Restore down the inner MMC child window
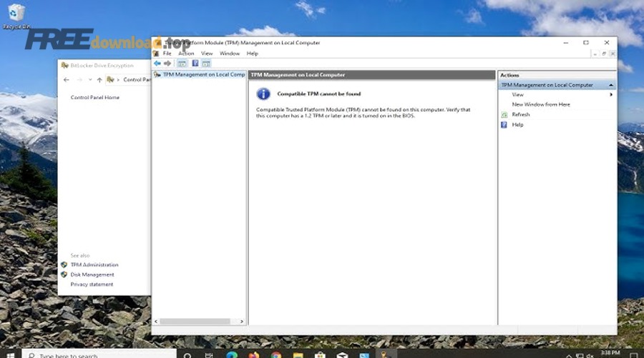644x358 pixels. [x=604, y=54]
